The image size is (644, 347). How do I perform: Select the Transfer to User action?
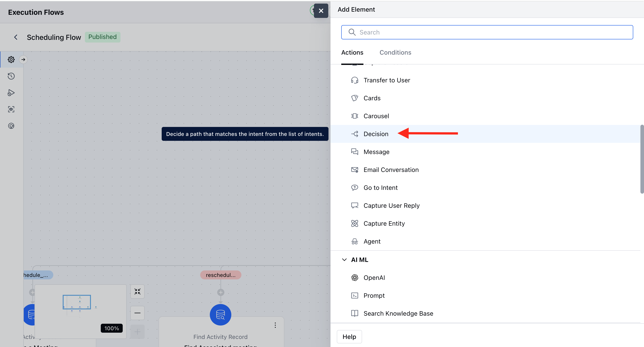coord(386,80)
